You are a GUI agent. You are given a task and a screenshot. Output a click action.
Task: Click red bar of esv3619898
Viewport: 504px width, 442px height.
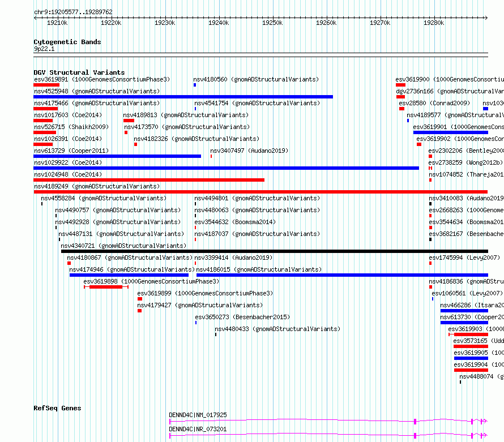pos(106,287)
